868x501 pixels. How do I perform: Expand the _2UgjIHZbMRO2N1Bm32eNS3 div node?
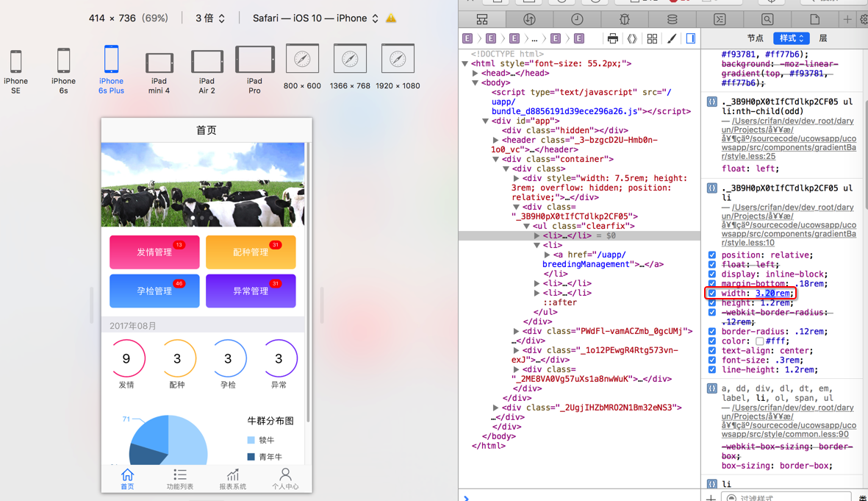(495, 408)
